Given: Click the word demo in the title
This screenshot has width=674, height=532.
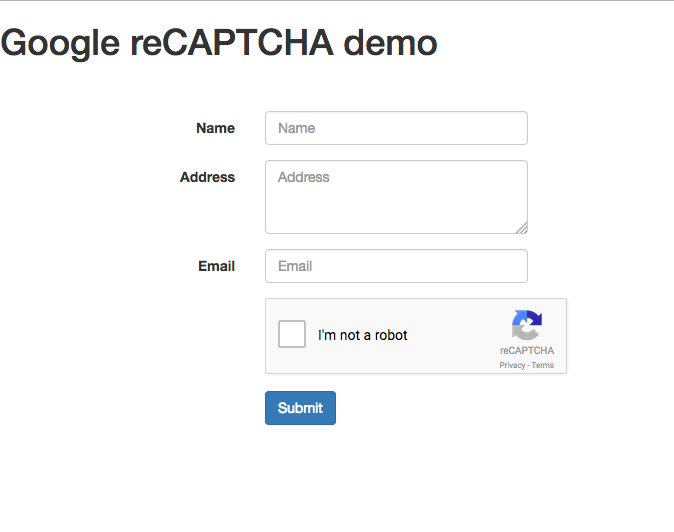Looking at the screenshot, I should (x=390, y=43).
